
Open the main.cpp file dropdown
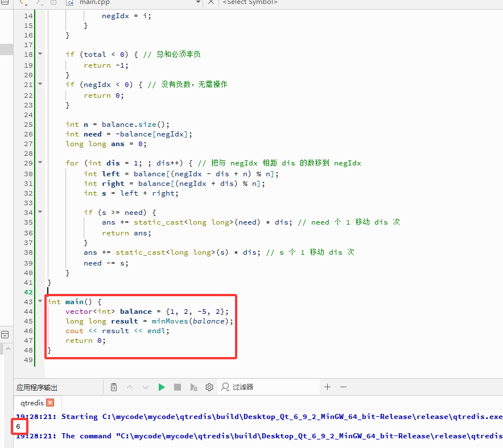tap(198, 2)
